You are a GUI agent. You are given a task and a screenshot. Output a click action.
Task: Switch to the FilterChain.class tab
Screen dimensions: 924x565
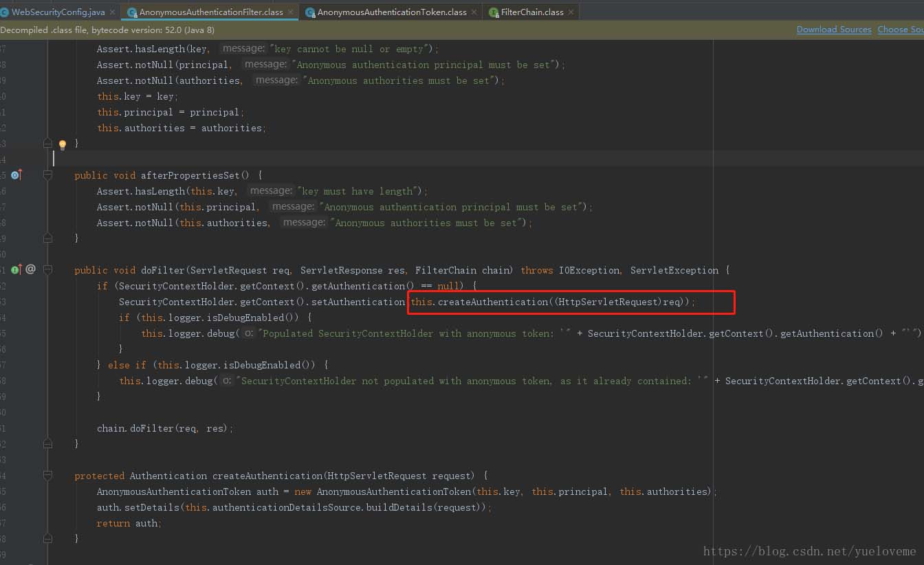[529, 12]
